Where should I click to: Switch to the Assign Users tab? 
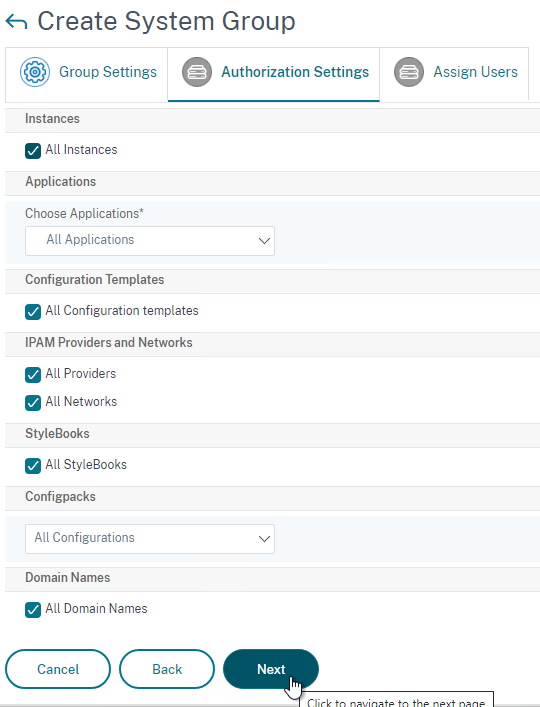coord(454,74)
